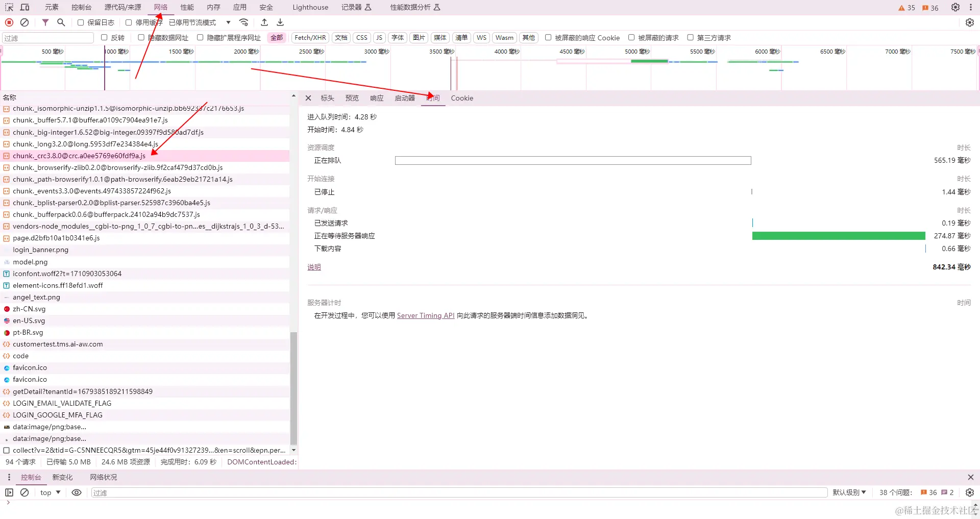Open DevTools main settings gear
The height and width of the screenshot is (519, 980).
[955, 7]
